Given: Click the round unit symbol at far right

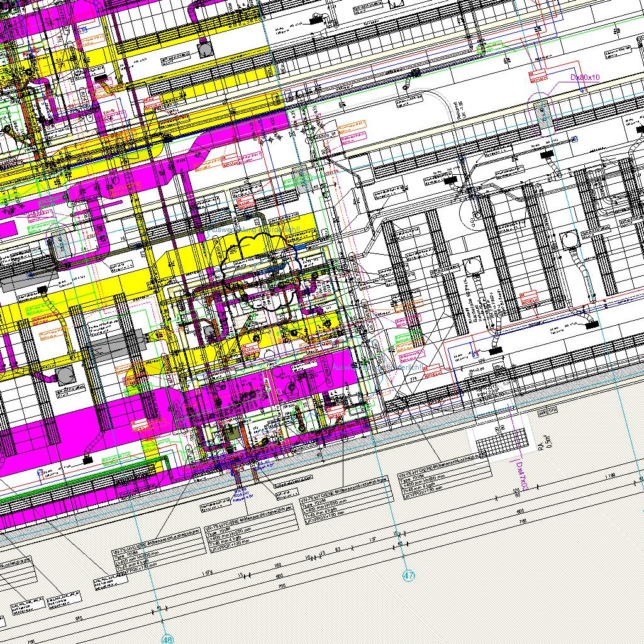Looking at the screenshot, I should [x=570, y=239].
